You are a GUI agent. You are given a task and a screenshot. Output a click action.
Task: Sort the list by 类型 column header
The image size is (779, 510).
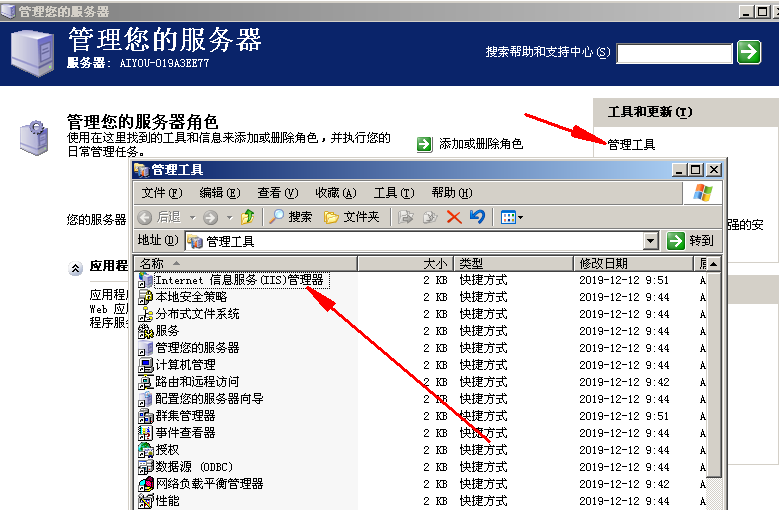pos(514,263)
